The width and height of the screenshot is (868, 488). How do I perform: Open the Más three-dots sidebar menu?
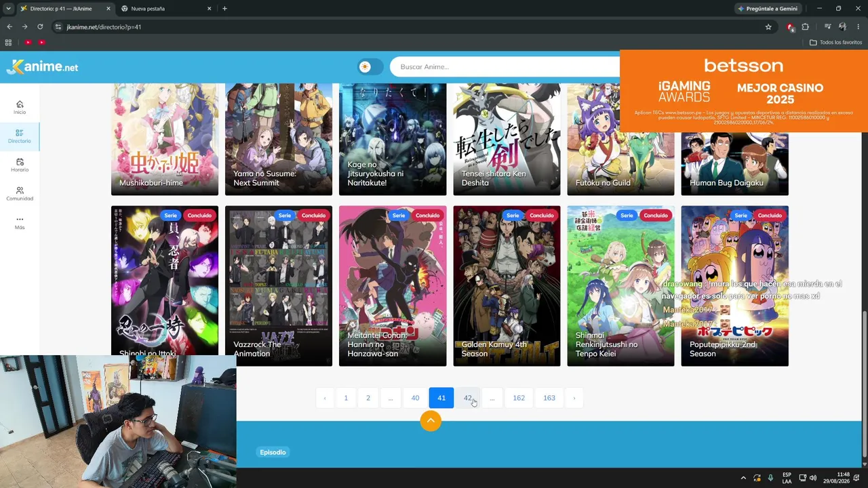pos(20,223)
